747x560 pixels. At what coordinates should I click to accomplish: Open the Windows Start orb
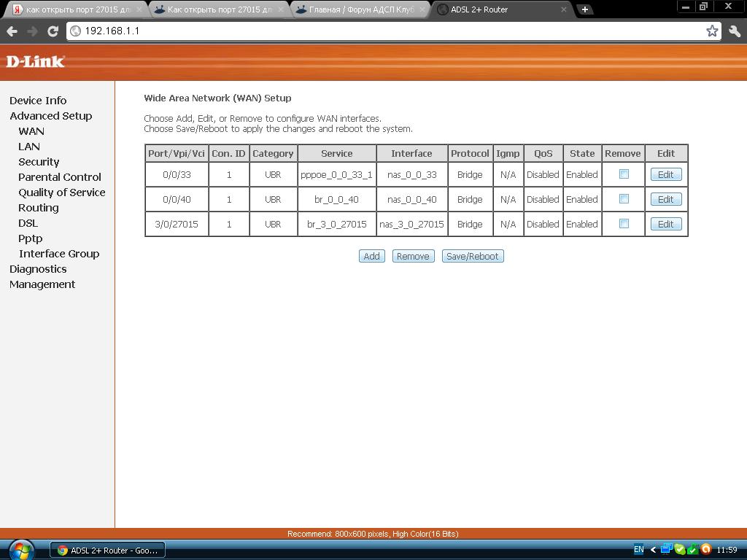coord(21,551)
